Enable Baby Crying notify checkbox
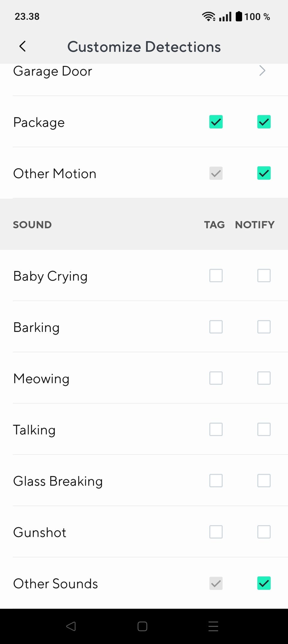Image resolution: width=288 pixels, height=644 pixels. (264, 276)
